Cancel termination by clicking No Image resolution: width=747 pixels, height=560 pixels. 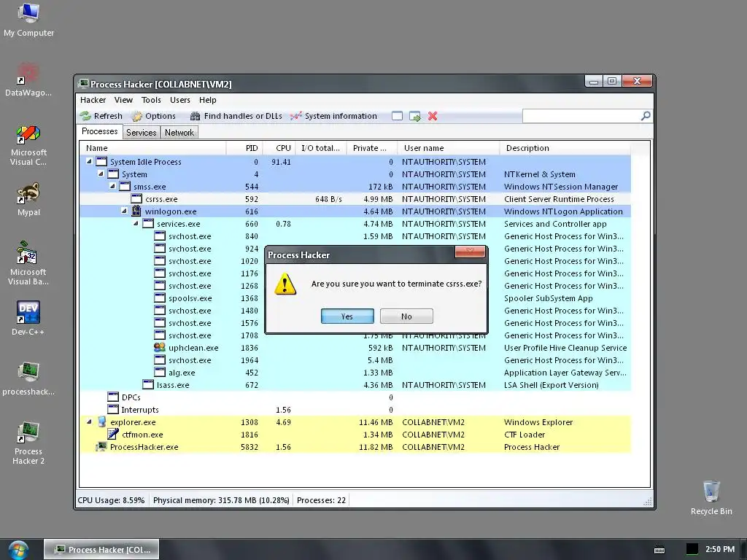tap(406, 316)
